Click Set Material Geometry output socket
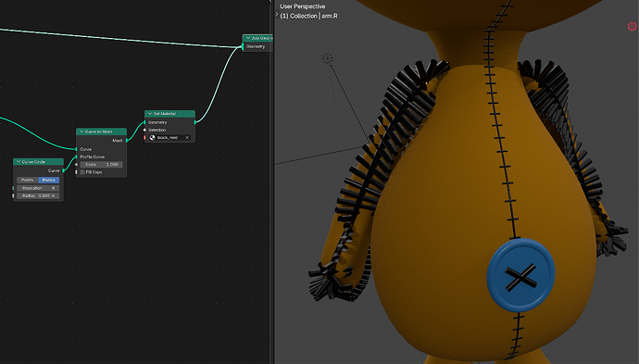Screen dimensions: 639x364 pos(195,122)
